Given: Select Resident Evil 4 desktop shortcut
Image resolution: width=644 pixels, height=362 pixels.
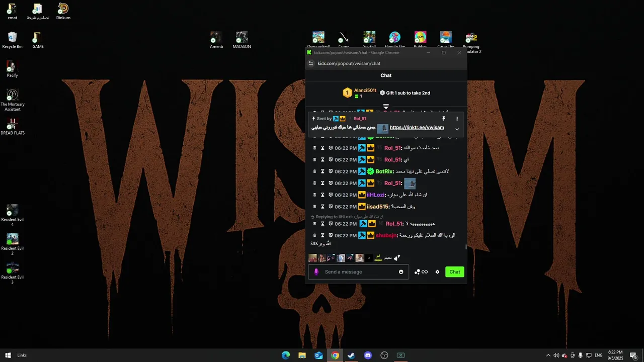Looking at the screenshot, I should point(13,215).
